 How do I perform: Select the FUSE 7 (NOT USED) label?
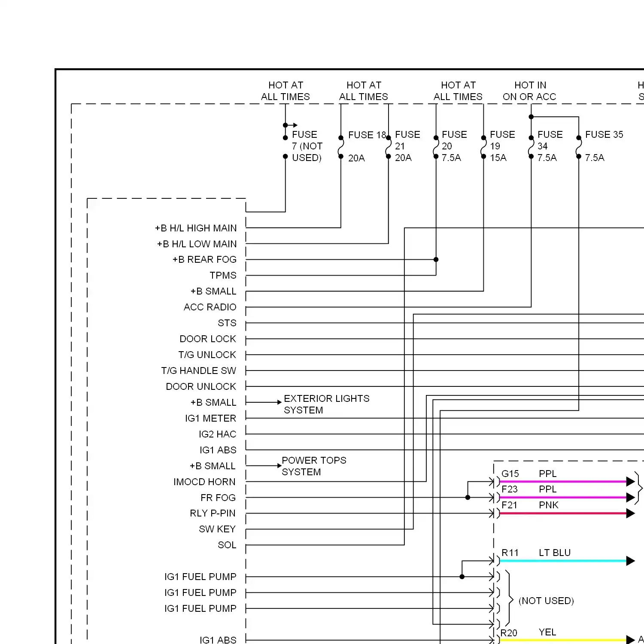307,146
